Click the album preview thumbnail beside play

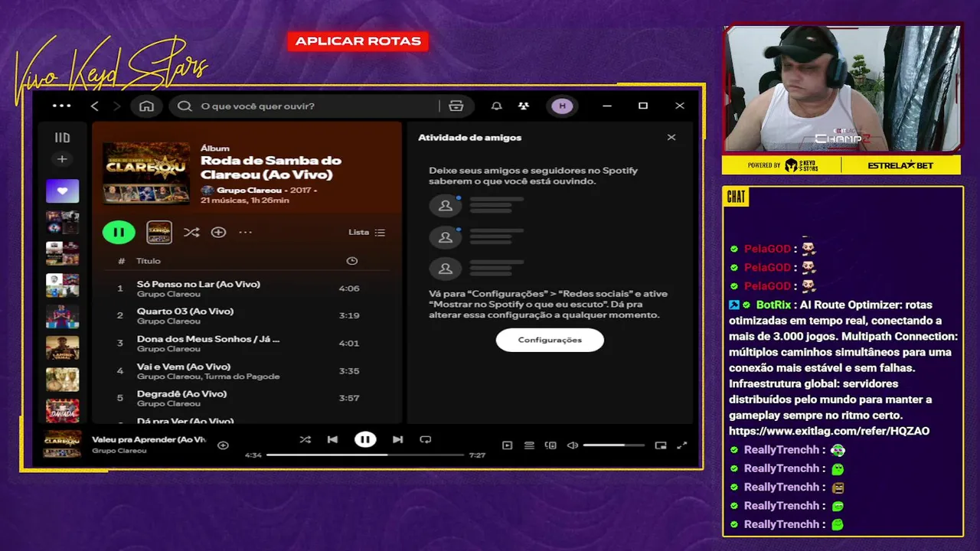pyautogui.click(x=159, y=232)
